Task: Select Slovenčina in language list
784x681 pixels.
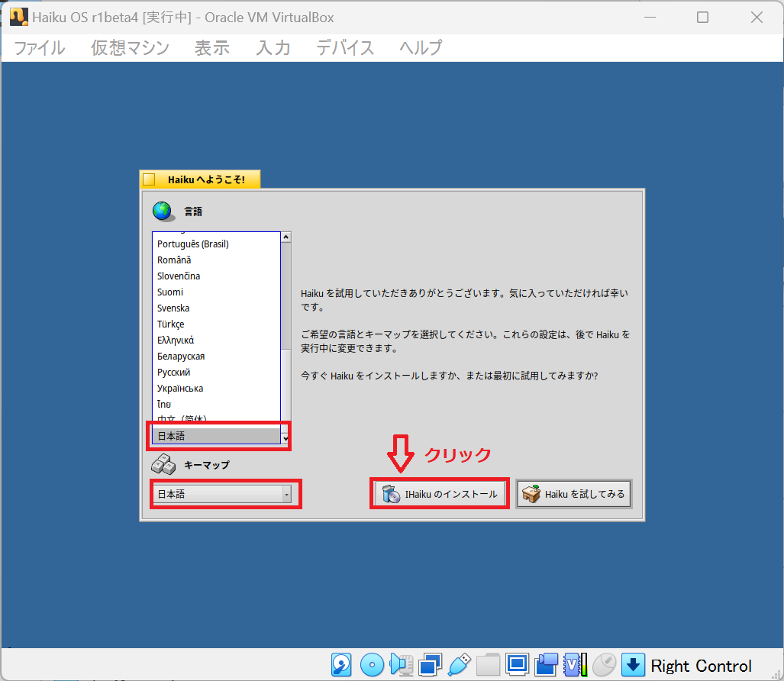Action: (x=216, y=276)
